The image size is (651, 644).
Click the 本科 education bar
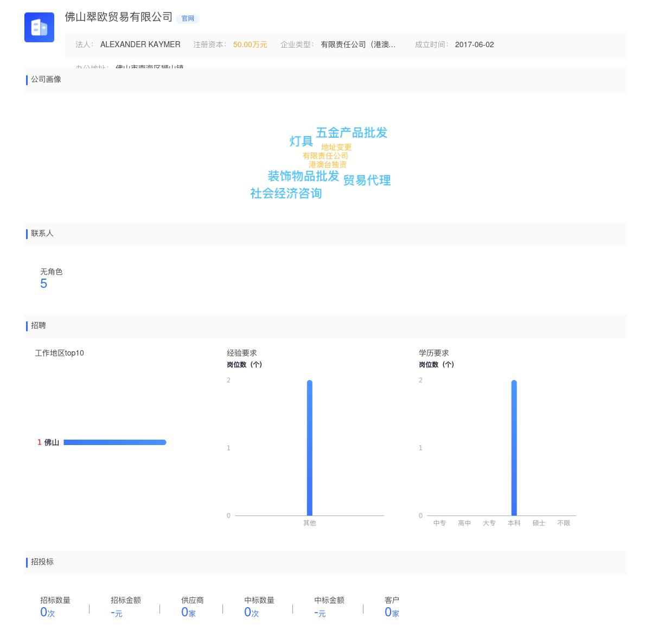[514, 448]
